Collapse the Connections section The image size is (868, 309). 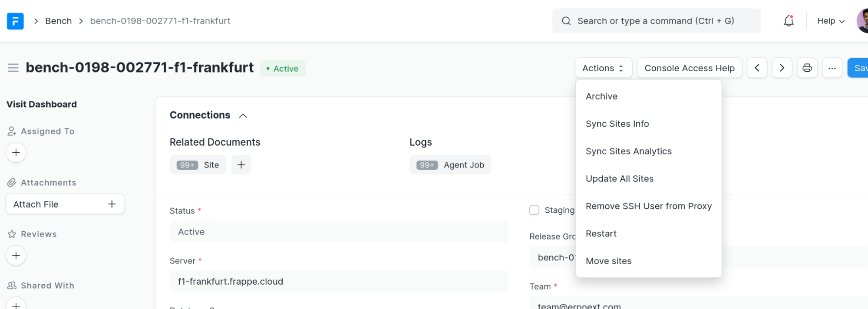point(243,115)
